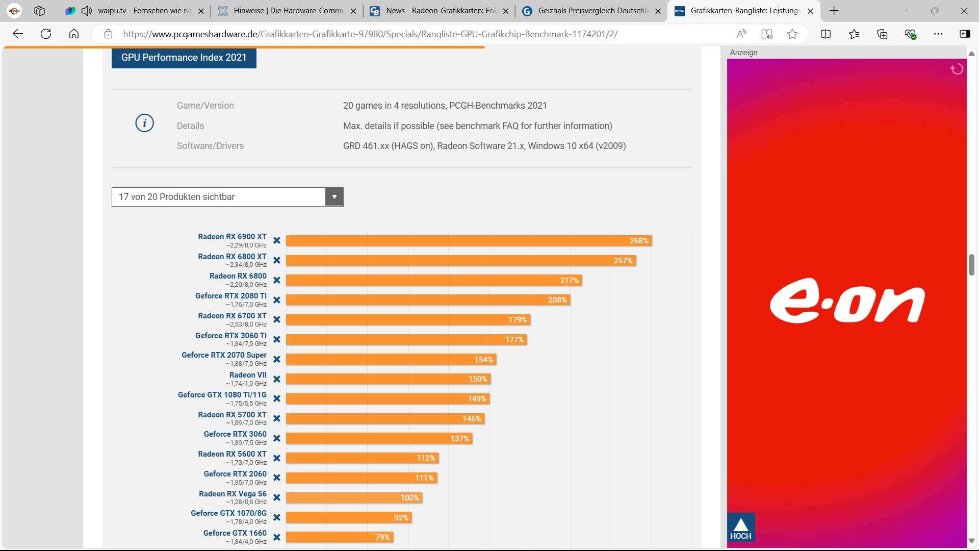980x551 pixels.
Task: Open the favorites list icon
Action: pos(854,34)
